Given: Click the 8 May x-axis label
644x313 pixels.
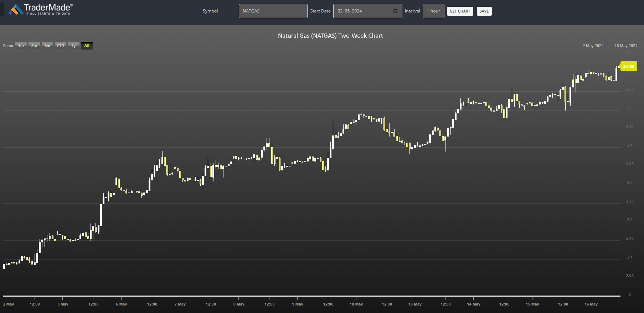Looking at the screenshot, I should tap(239, 304).
